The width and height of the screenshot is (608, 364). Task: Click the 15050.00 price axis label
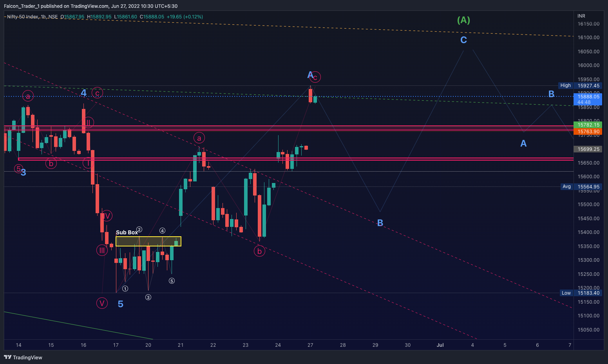(588, 330)
